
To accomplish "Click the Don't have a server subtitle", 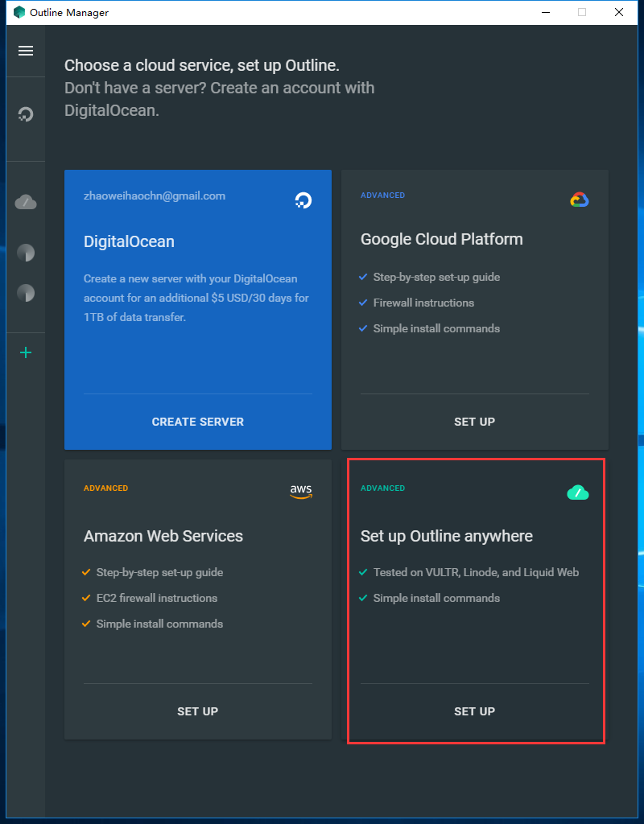I will click(x=219, y=99).
